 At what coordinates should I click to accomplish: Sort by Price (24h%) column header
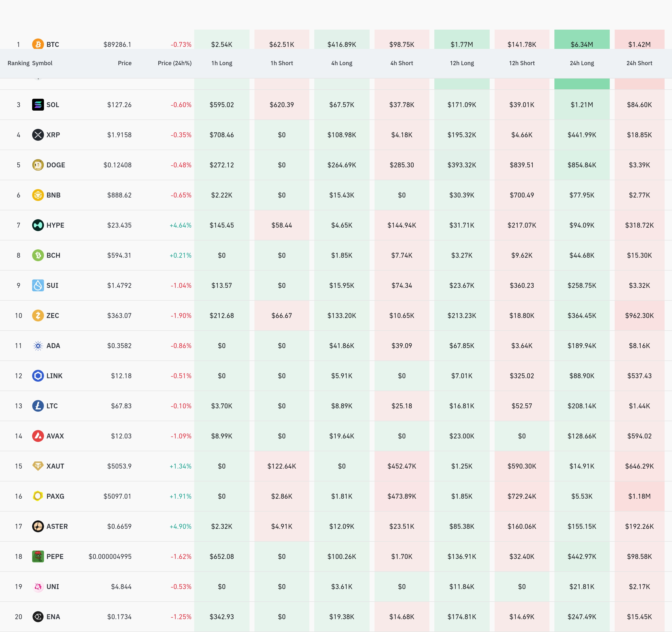click(174, 63)
